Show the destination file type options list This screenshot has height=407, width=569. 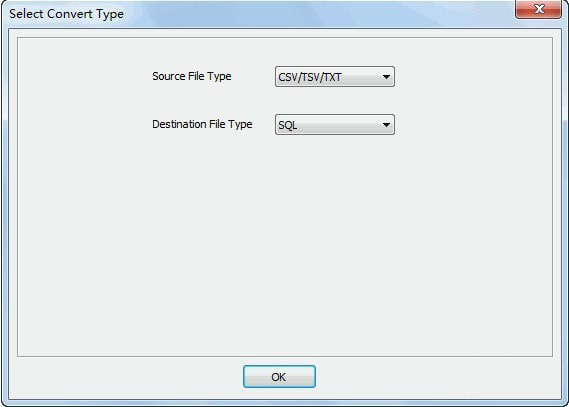335,125
